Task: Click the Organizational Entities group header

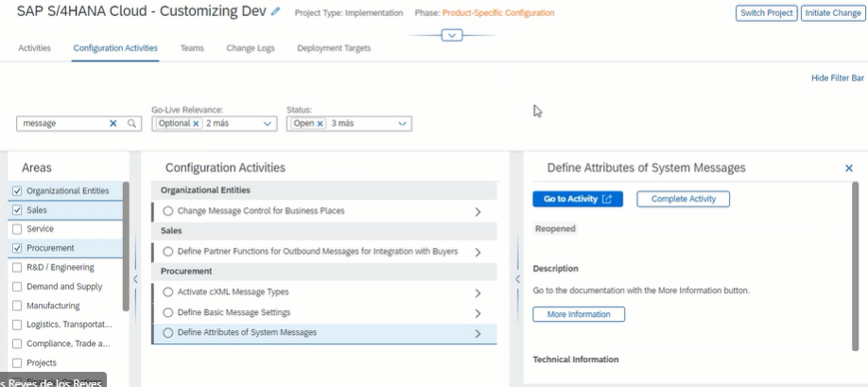Action: pyautogui.click(x=323, y=190)
